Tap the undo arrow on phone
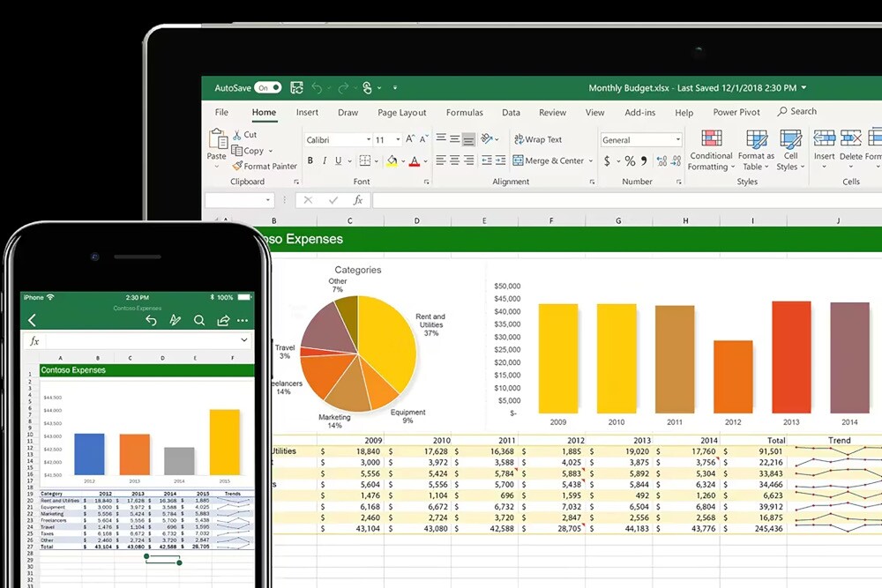882x588 pixels. (x=151, y=321)
